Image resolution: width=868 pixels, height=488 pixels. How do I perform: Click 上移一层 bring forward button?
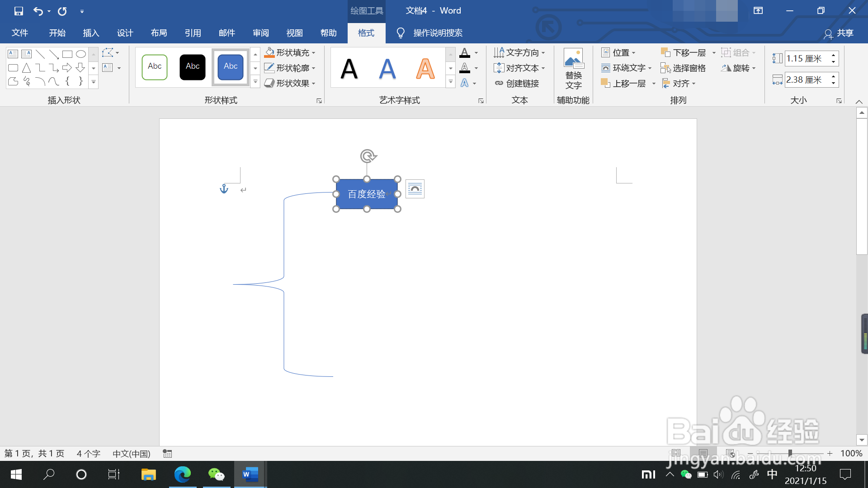[x=623, y=84]
